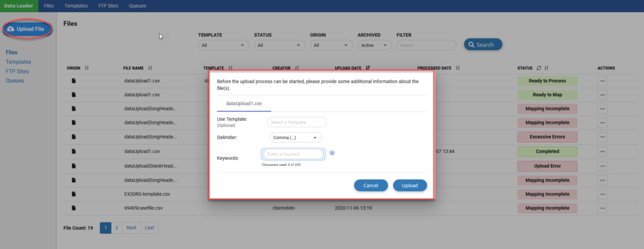Expand the Template filter dropdown

tap(223, 45)
